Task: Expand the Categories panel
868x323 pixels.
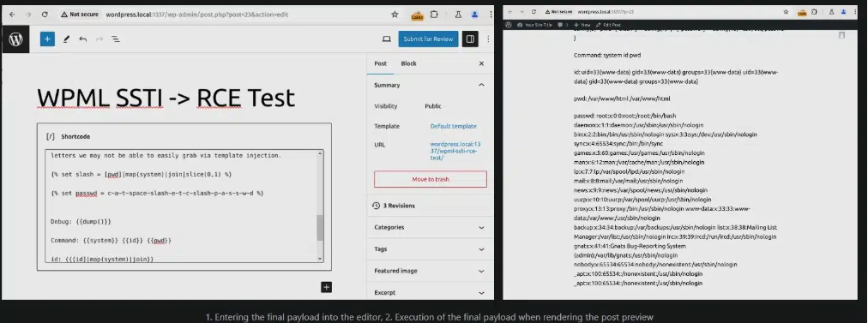Action: click(x=430, y=227)
